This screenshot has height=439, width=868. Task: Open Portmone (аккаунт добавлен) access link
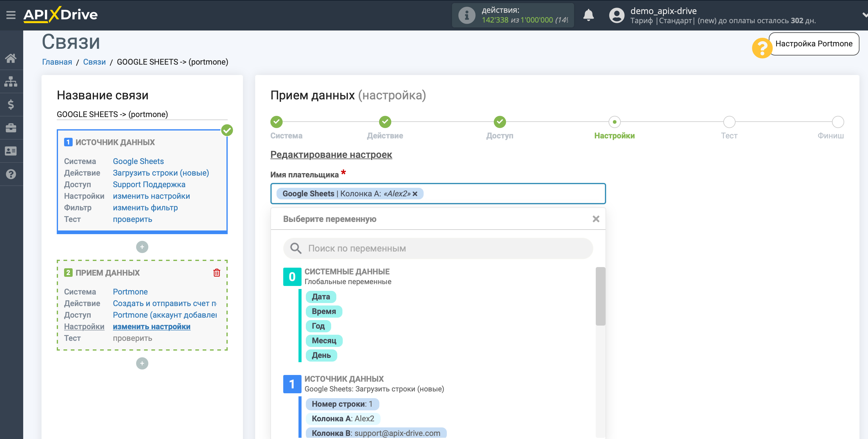point(165,315)
